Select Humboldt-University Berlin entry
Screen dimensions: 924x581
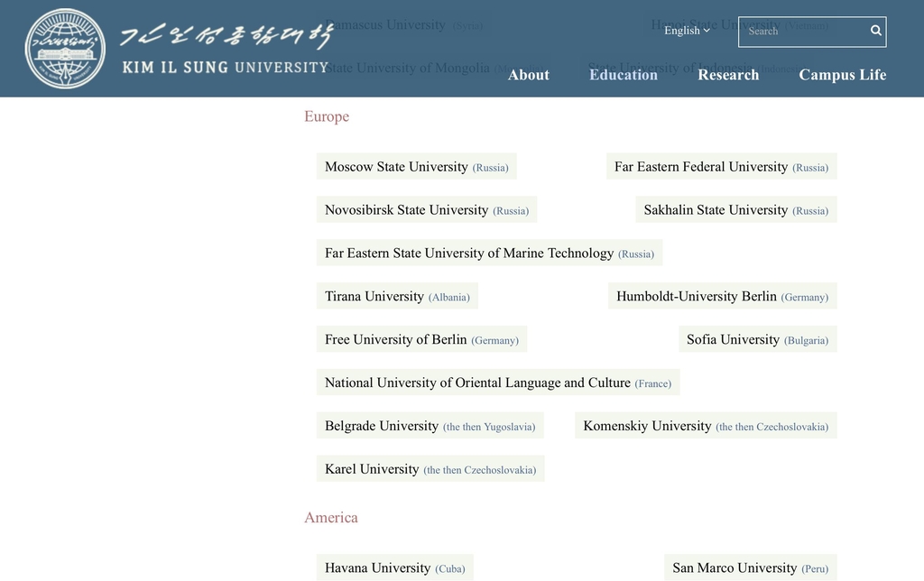tap(723, 296)
